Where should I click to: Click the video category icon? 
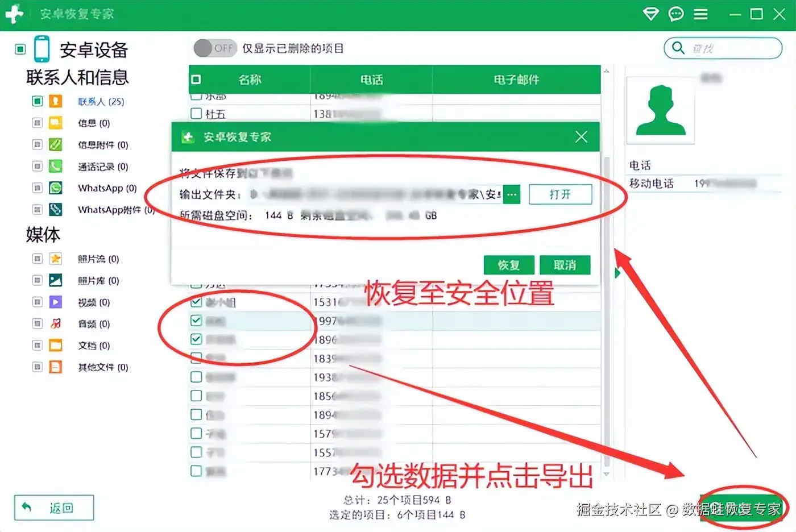coord(55,302)
